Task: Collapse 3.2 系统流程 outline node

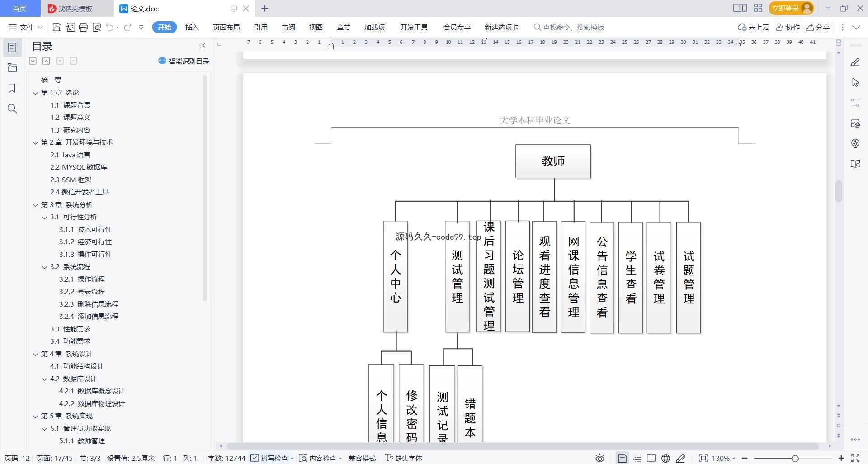Action: tap(44, 267)
